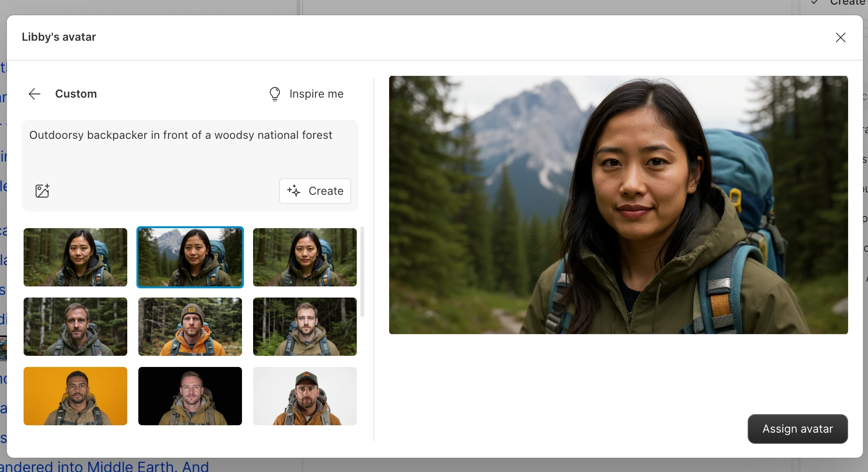Click into the avatar prompt text field
The width and height of the screenshot is (868, 472).
190,148
